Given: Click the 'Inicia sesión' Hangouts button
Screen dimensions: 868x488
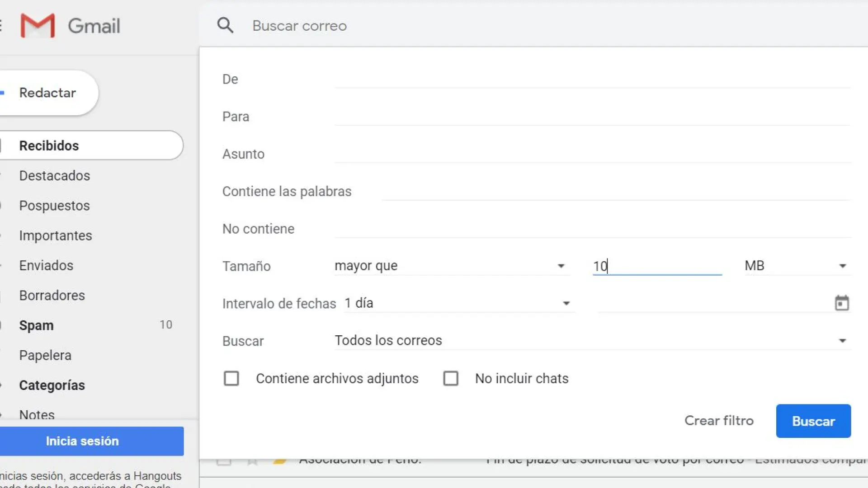Looking at the screenshot, I should (82, 441).
